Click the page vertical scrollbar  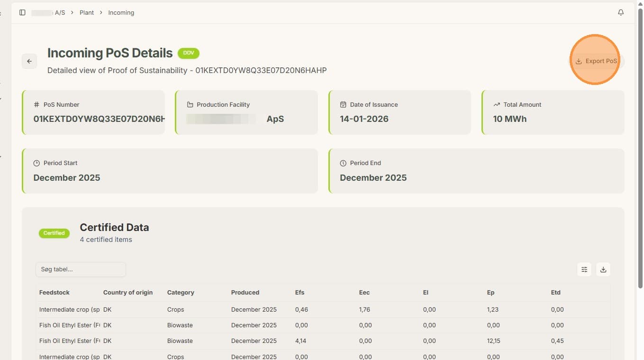click(641, 142)
